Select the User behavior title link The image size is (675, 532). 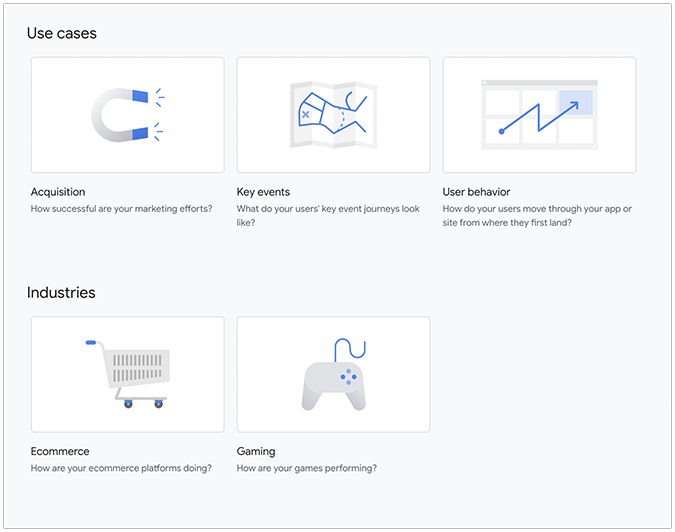[476, 192]
